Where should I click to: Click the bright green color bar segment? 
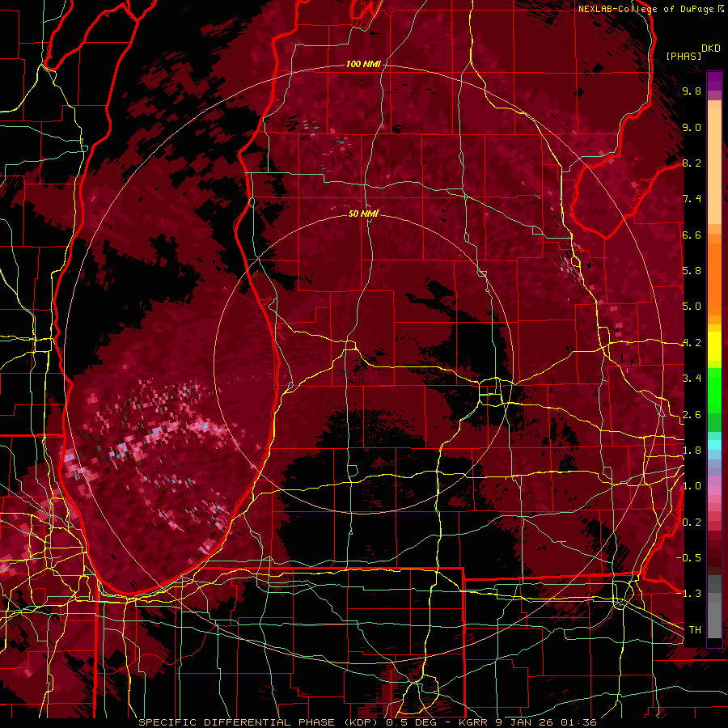coord(714,390)
